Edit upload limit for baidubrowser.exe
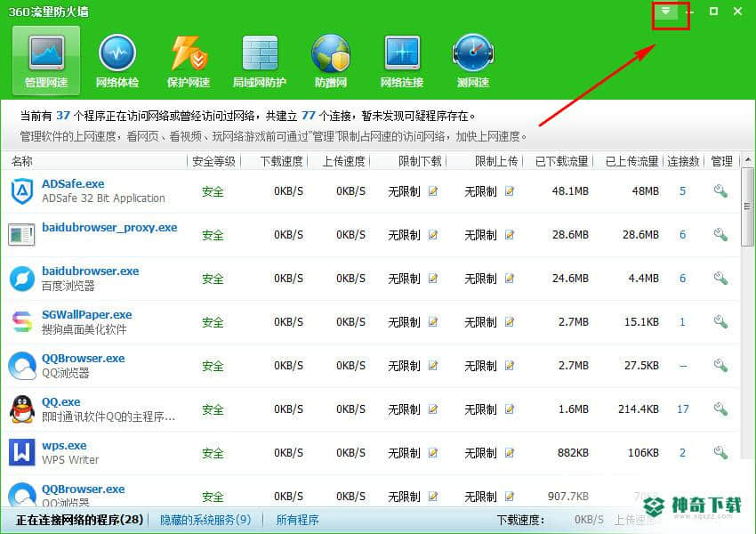Image resolution: width=756 pixels, height=534 pixels. (x=509, y=279)
